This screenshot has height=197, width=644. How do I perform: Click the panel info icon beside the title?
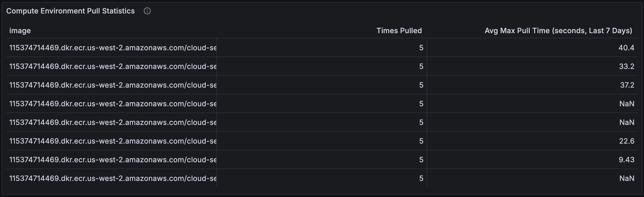147,11
